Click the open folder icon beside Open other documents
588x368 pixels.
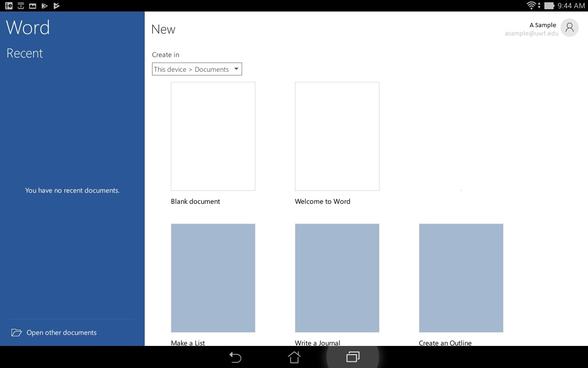[17, 333]
